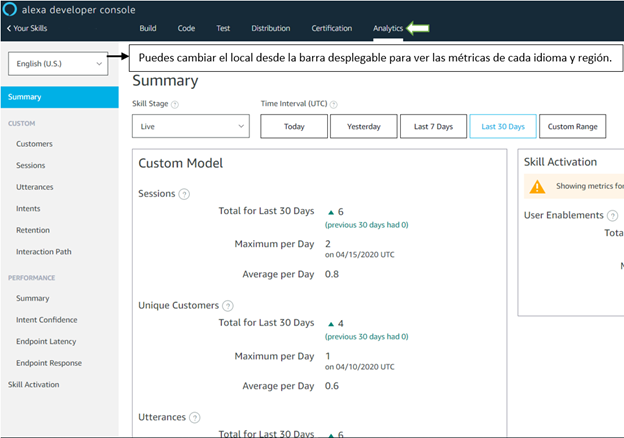
Task: Click help icon next to Time Interval
Action: [333, 104]
